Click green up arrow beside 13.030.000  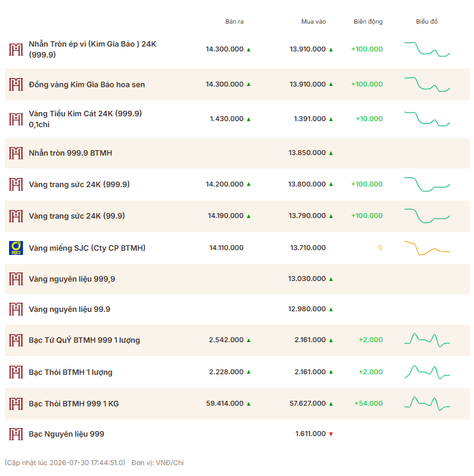point(331,279)
